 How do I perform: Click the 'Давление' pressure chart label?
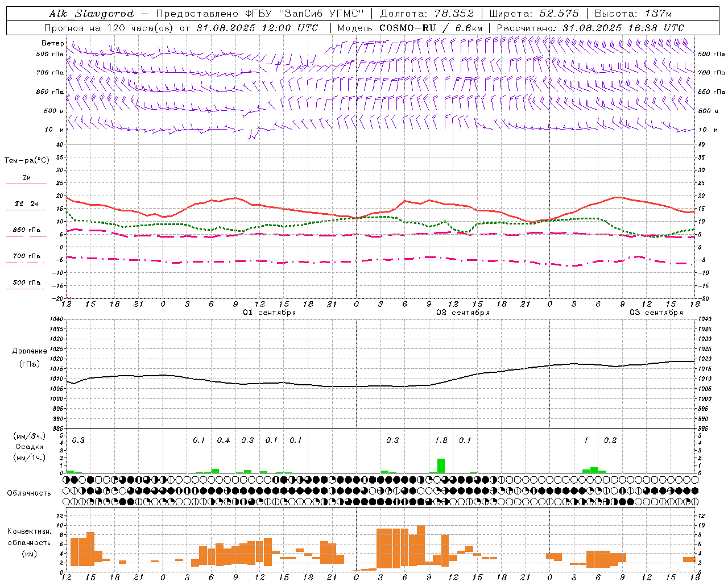click(x=30, y=351)
